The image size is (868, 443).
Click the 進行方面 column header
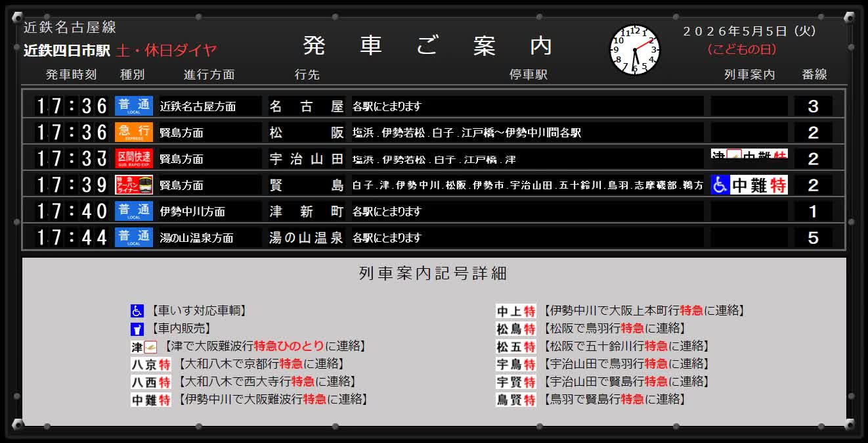pos(209,75)
